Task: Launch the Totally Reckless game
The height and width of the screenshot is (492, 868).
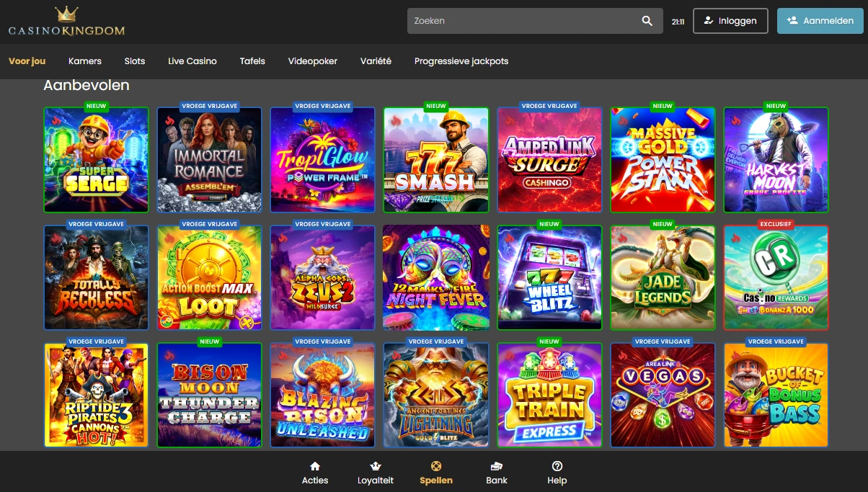Action: (x=96, y=277)
